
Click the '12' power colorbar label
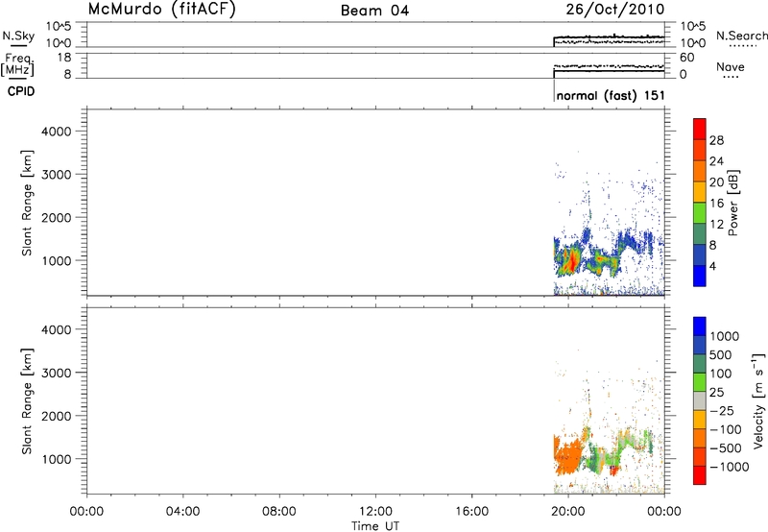pyautogui.click(x=716, y=225)
